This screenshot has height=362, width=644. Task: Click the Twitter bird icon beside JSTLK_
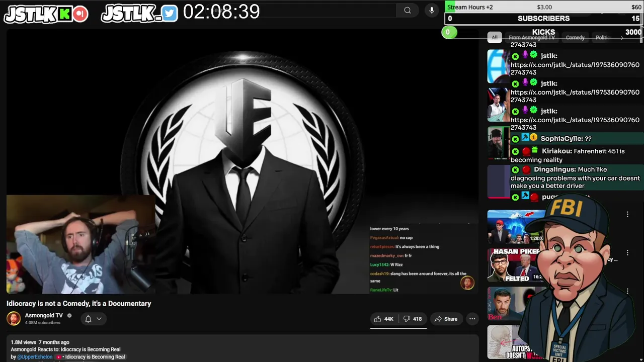click(x=170, y=14)
